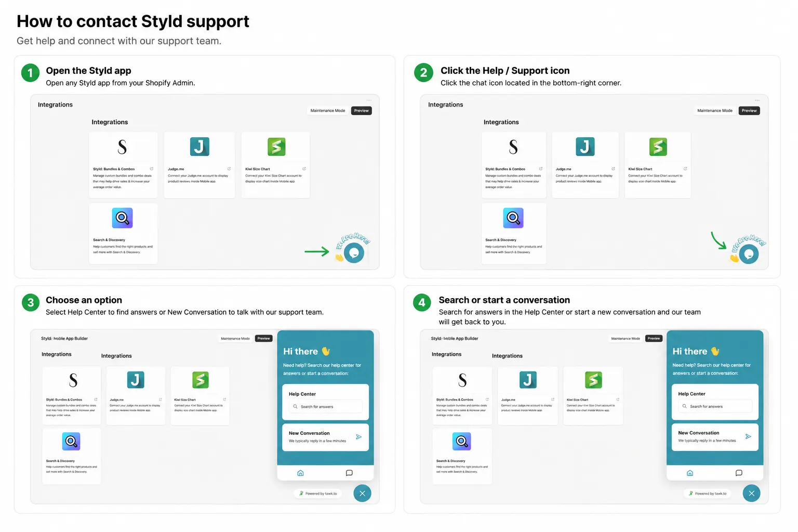Click the Styld S logo in step 1 screenshot
Screen dimensions: 798x532
click(x=122, y=148)
